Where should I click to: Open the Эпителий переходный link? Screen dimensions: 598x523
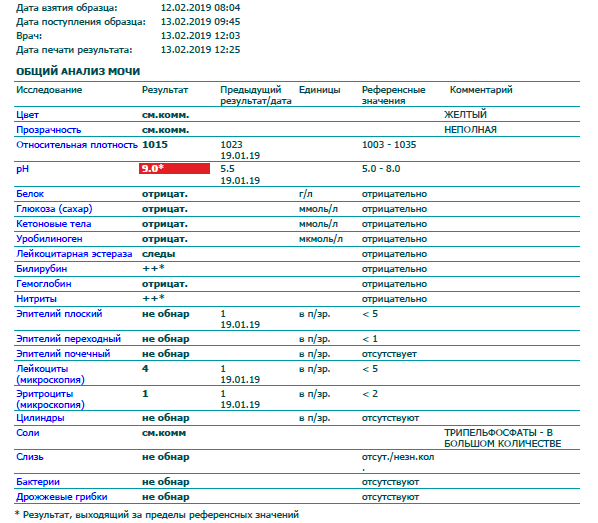68,339
